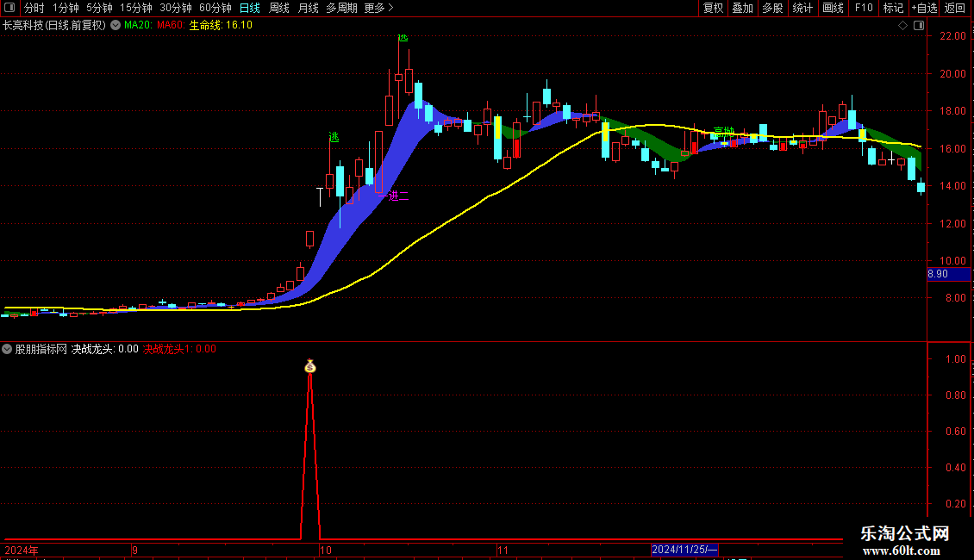This screenshot has width=974, height=560.
Task: Click the MA20 indicator label
Action: point(138,26)
